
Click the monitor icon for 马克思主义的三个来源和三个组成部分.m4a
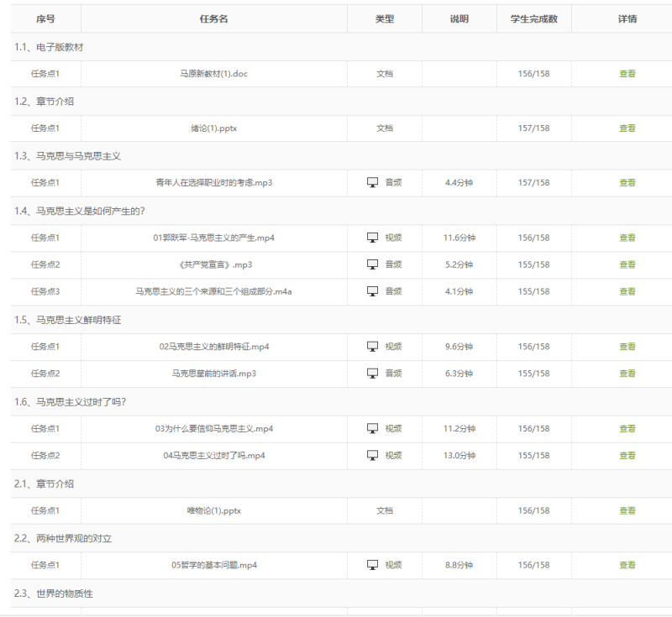click(x=373, y=291)
